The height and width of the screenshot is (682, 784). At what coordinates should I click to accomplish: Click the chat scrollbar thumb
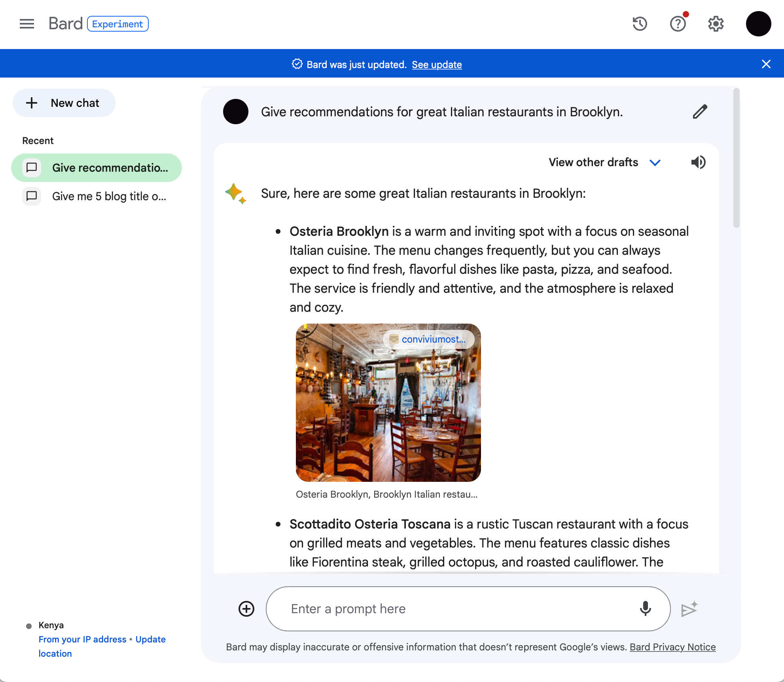(736, 158)
